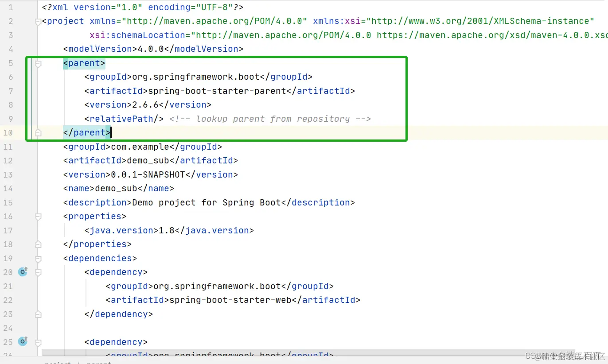The image size is (608, 364).
Task: Click the closing properties tag
Action: click(x=97, y=244)
